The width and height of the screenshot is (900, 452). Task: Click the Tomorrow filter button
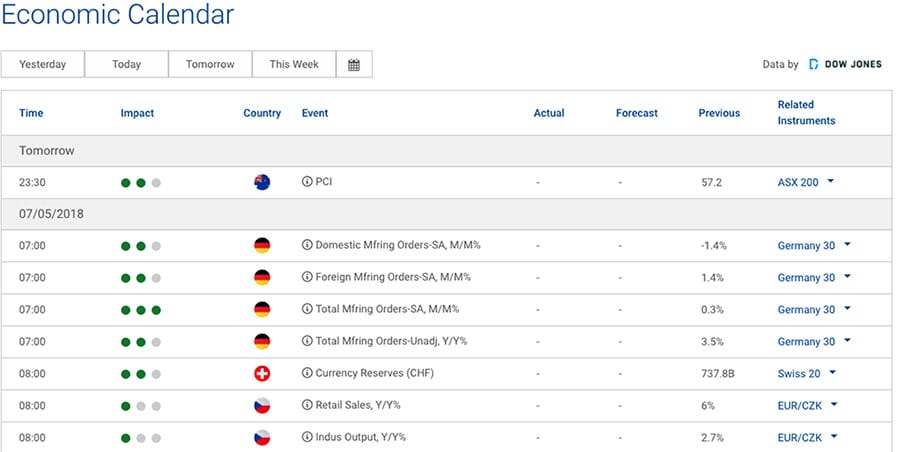tap(210, 65)
